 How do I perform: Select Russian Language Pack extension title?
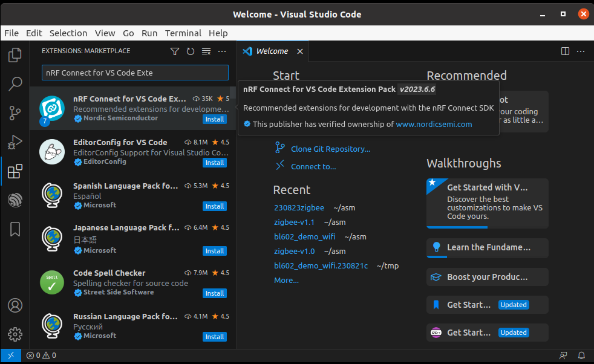(125, 317)
